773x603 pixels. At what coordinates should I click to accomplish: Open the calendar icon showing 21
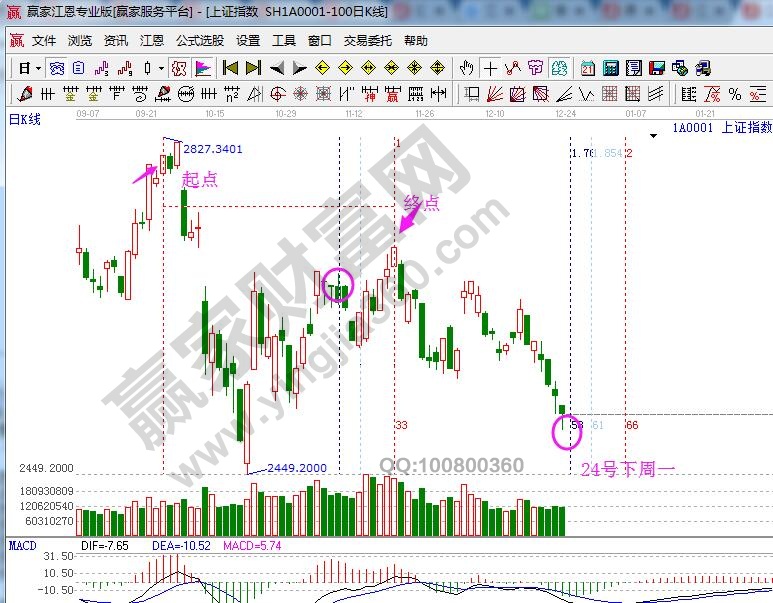tap(587, 69)
